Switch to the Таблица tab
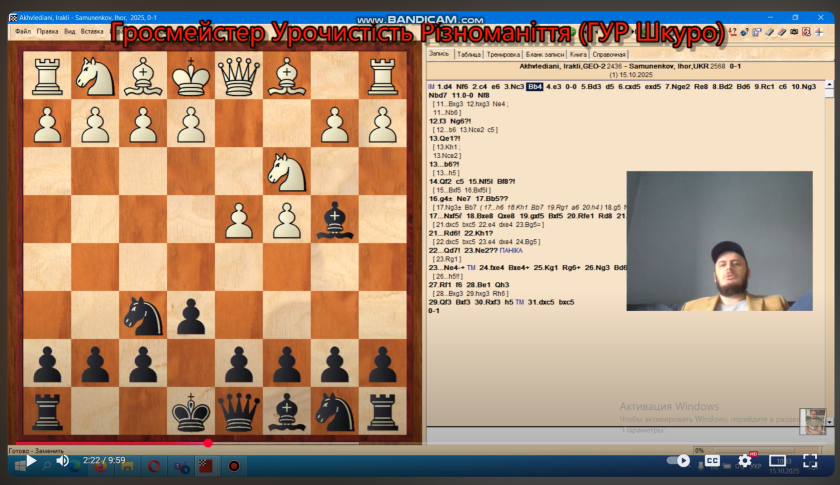This screenshot has width=840, height=485. point(469,53)
